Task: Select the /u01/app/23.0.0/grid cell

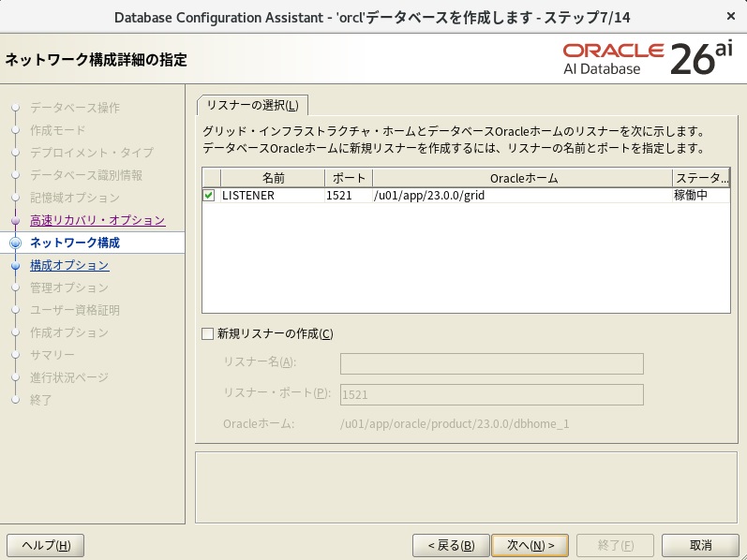Action: click(523, 195)
